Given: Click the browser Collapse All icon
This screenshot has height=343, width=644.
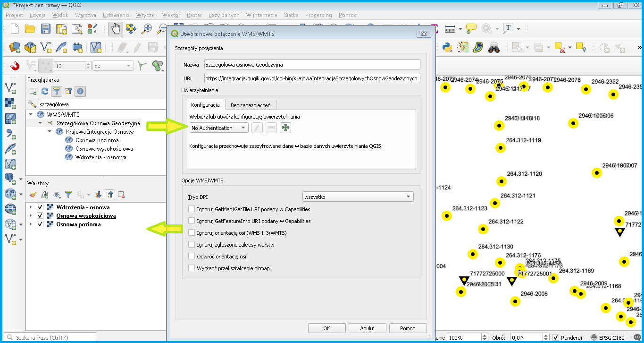Looking at the screenshot, I should (68, 91).
